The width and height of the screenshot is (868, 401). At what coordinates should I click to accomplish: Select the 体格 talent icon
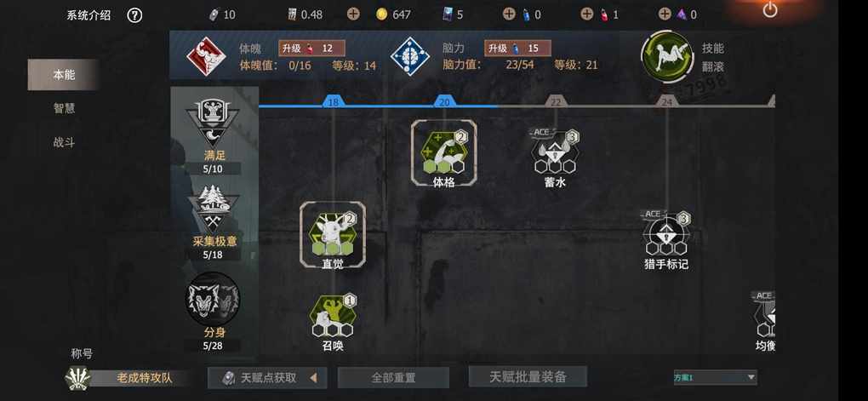point(444,152)
